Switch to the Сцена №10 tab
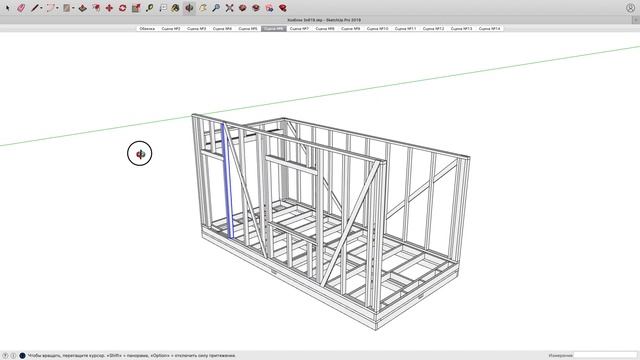 point(378,29)
